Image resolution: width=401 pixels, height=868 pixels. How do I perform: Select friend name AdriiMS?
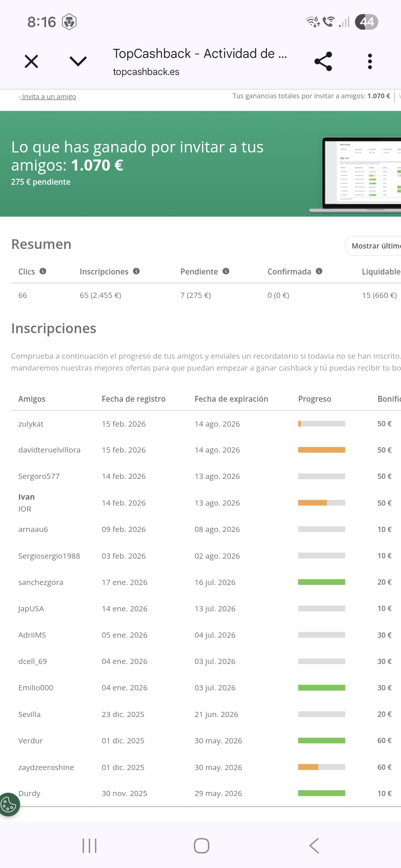32,635
